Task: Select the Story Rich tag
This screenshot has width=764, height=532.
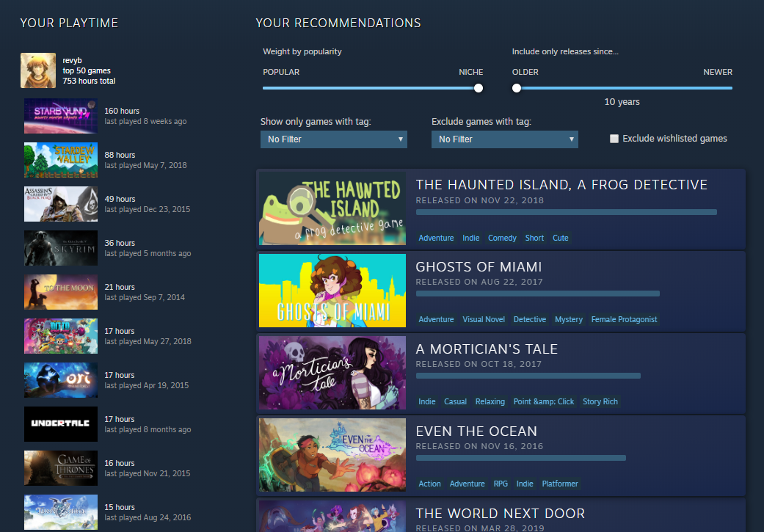Action: tap(600, 401)
